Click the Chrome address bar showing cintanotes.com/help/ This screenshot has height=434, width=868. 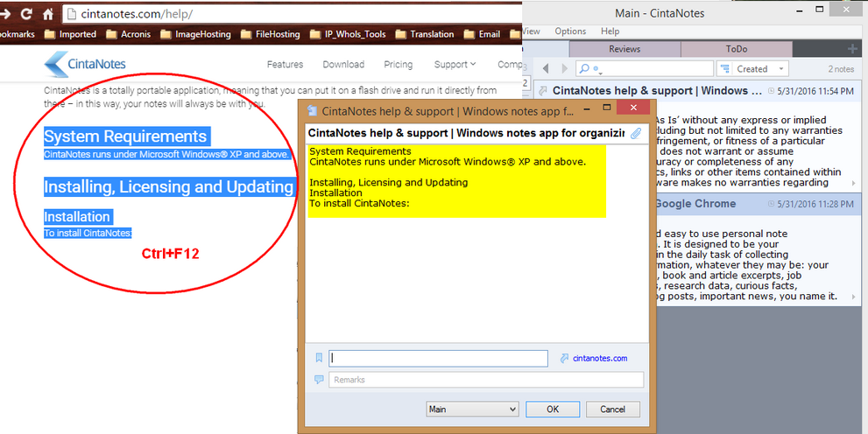click(292, 14)
